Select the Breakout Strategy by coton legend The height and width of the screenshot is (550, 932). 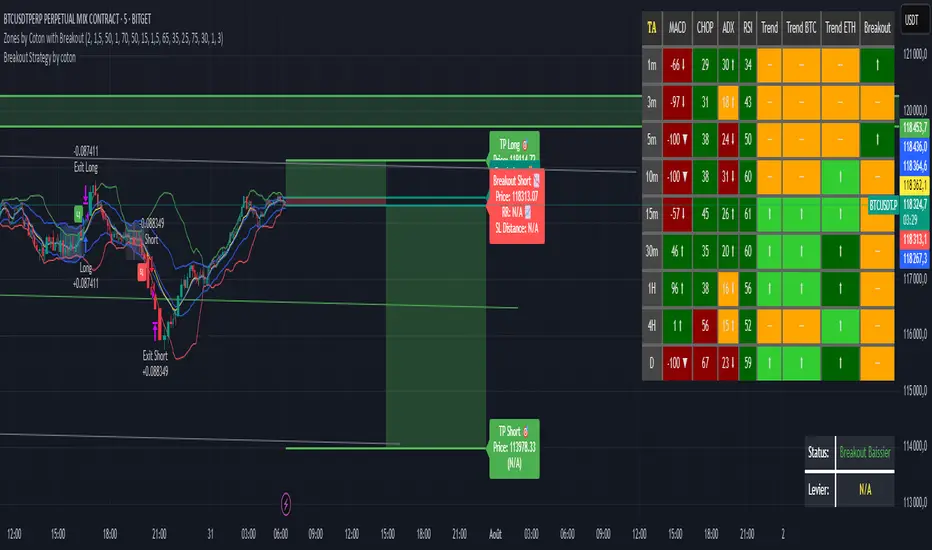point(40,57)
